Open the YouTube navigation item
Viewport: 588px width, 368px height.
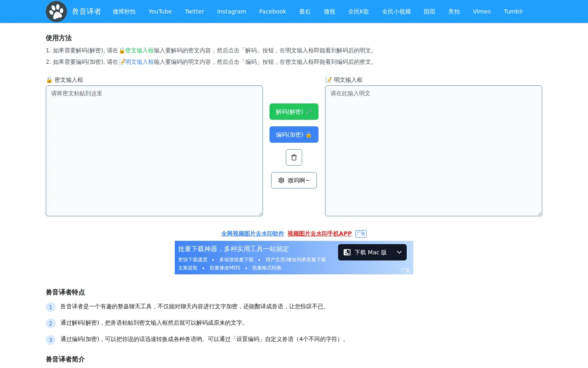point(160,11)
